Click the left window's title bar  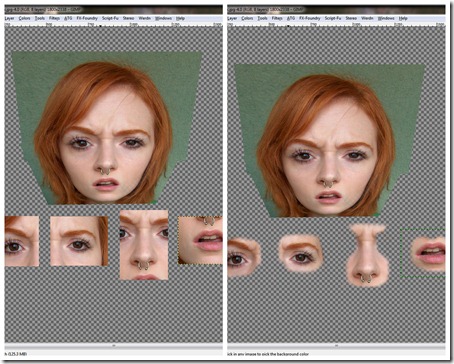coord(113,9)
